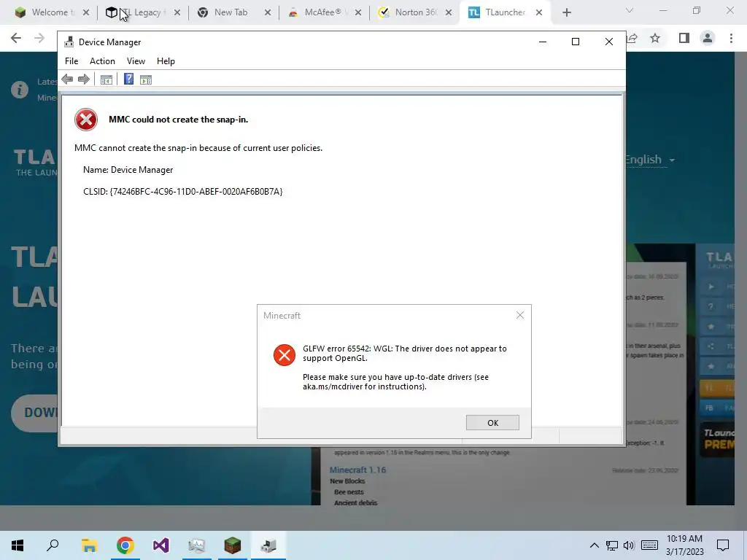Open the notification center icon

[723, 545]
